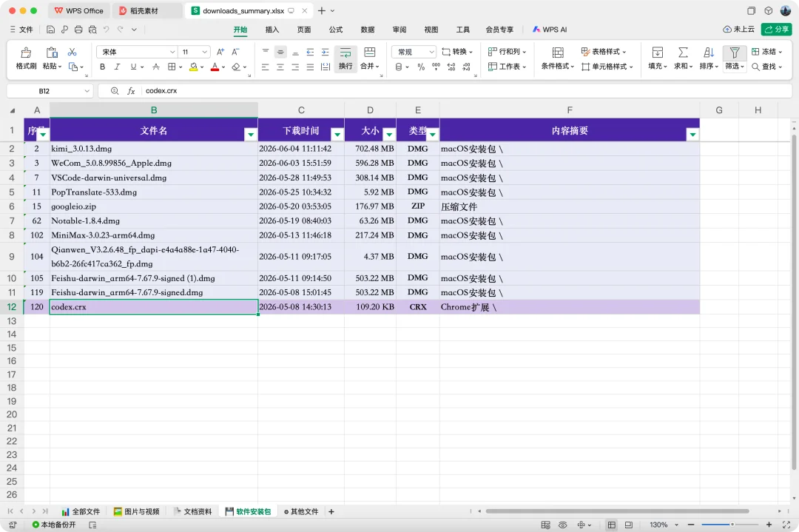The width and height of the screenshot is (799, 532).
Task: Toggle center horizontal alignment button
Action: coord(280,67)
